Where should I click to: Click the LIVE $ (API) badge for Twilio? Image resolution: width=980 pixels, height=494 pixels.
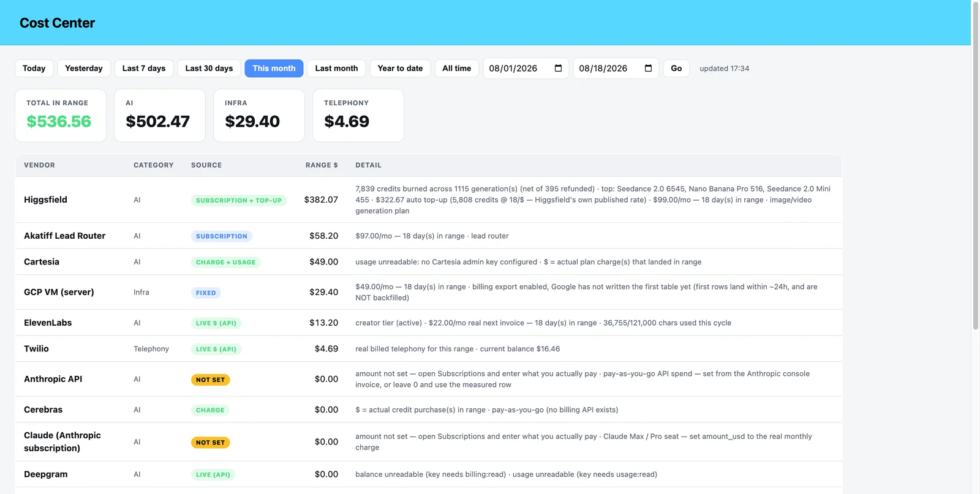(x=216, y=349)
